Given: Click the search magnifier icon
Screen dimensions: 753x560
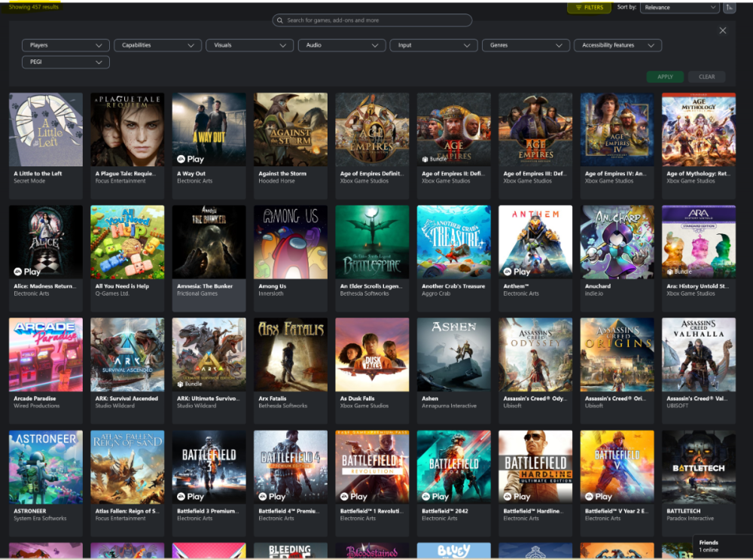Looking at the screenshot, I should click(280, 21).
